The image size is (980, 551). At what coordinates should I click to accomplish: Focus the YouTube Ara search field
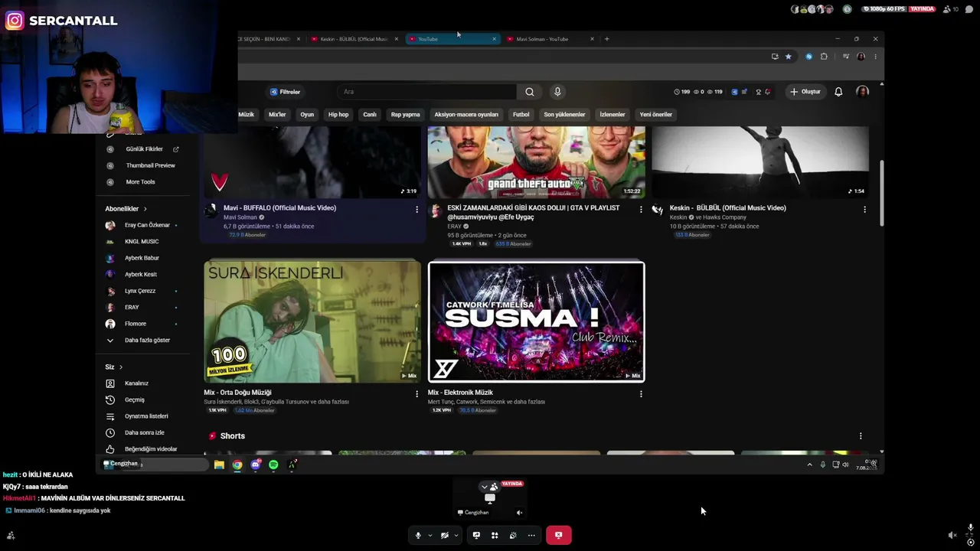point(426,92)
